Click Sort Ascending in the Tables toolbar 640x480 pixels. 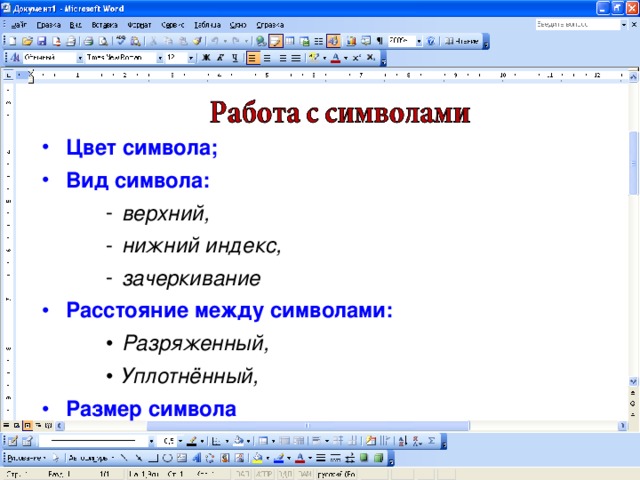click(x=402, y=441)
